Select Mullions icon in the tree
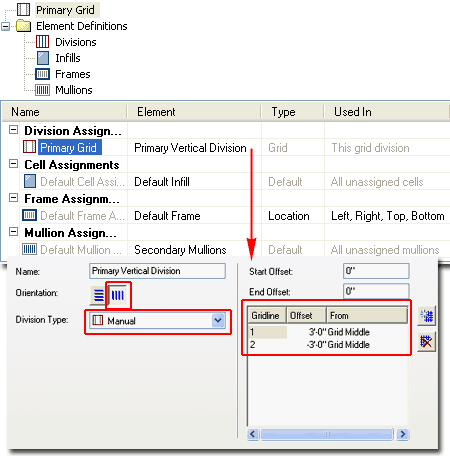The image size is (450, 456). click(43, 90)
